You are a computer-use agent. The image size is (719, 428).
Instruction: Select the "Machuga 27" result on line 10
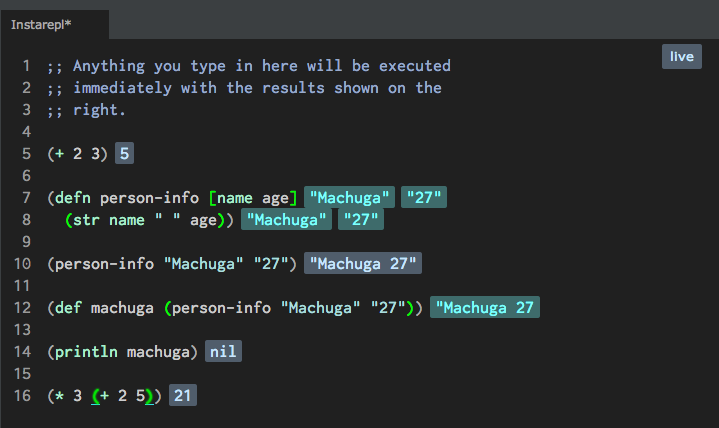click(x=363, y=264)
